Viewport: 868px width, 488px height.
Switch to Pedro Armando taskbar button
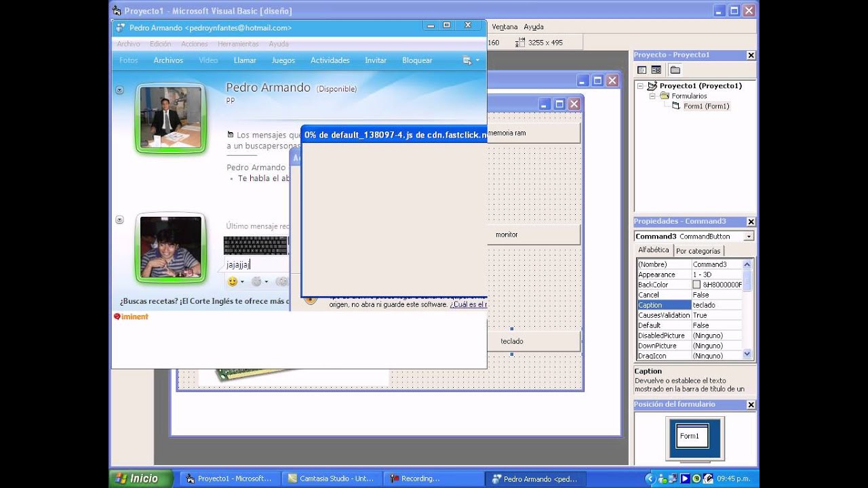tap(535, 479)
